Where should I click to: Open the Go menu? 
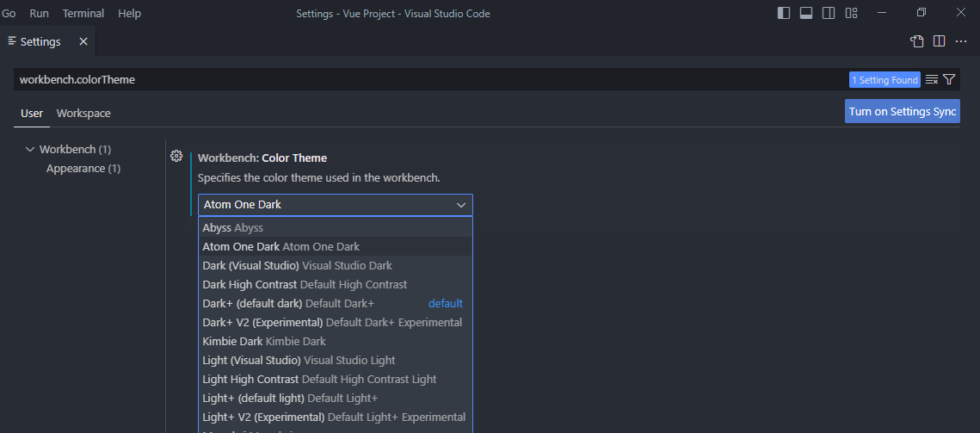click(x=9, y=13)
